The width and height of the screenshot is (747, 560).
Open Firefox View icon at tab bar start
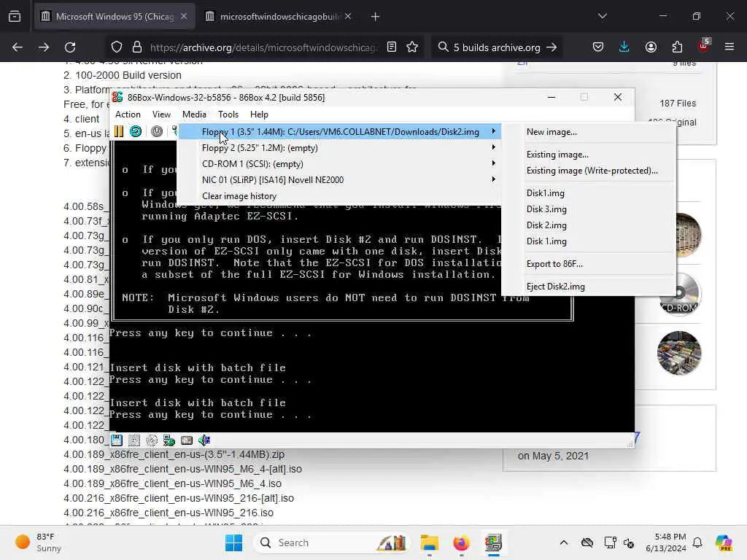pyautogui.click(x=15, y=16)
